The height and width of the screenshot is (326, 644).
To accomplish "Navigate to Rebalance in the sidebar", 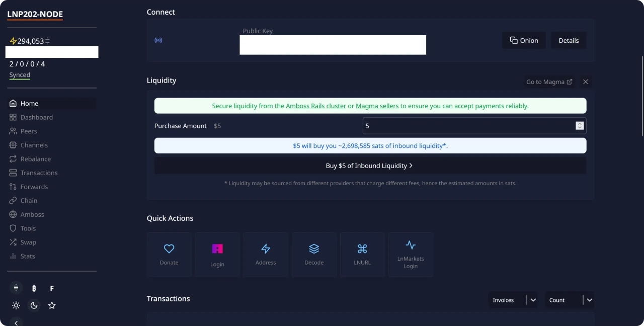I will pyautogui.click(x=35, y=159).
